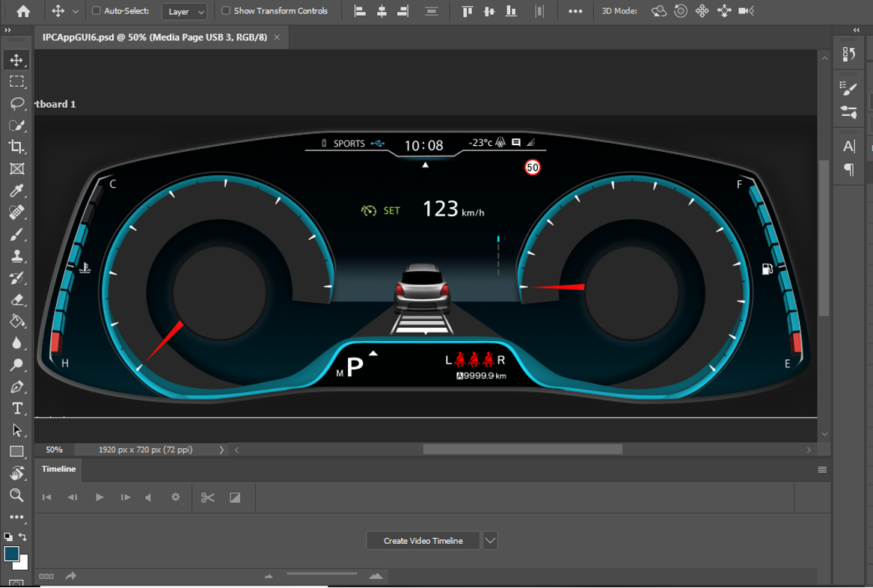Image resolution: width=873 pixels, height=588 pixels.
Task: Select the Lasso tool
Action: click(16, 103)
